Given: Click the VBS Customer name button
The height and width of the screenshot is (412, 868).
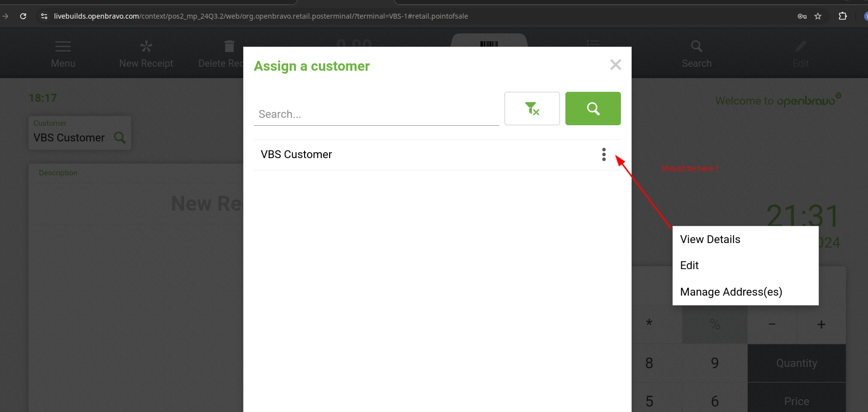Looking at the screenshot, I should [69, 137].
